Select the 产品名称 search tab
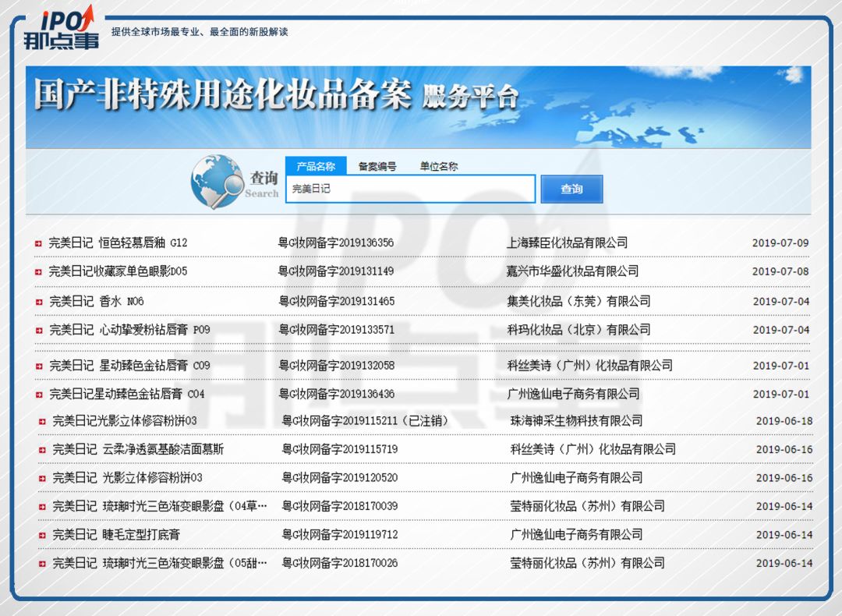842x616 pixels. (x=316, y=166)
